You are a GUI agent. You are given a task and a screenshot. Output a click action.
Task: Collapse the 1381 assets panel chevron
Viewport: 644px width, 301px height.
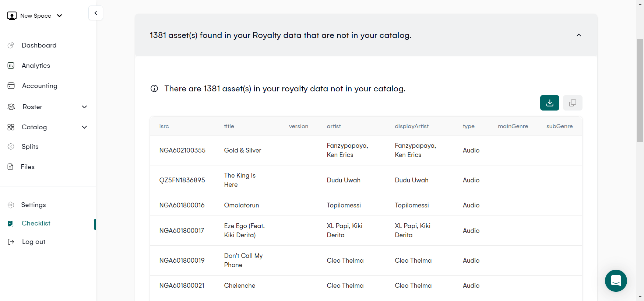[x=579, y=35]
